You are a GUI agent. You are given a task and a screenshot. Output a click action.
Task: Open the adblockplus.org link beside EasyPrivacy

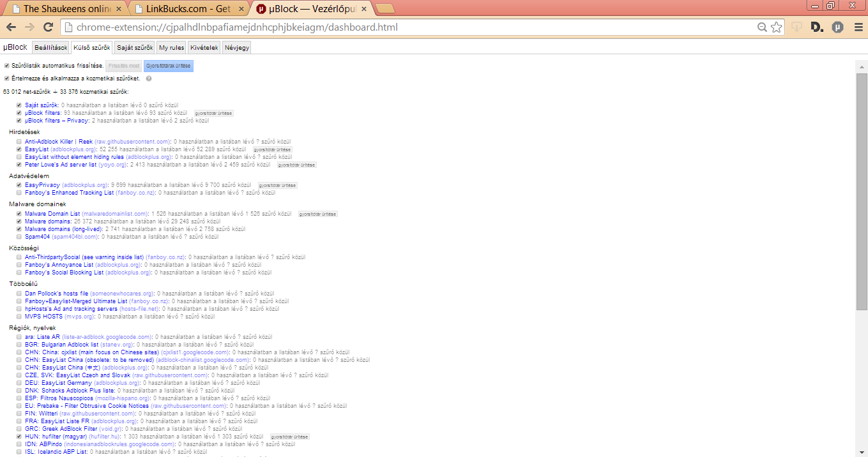coord(84,185)
